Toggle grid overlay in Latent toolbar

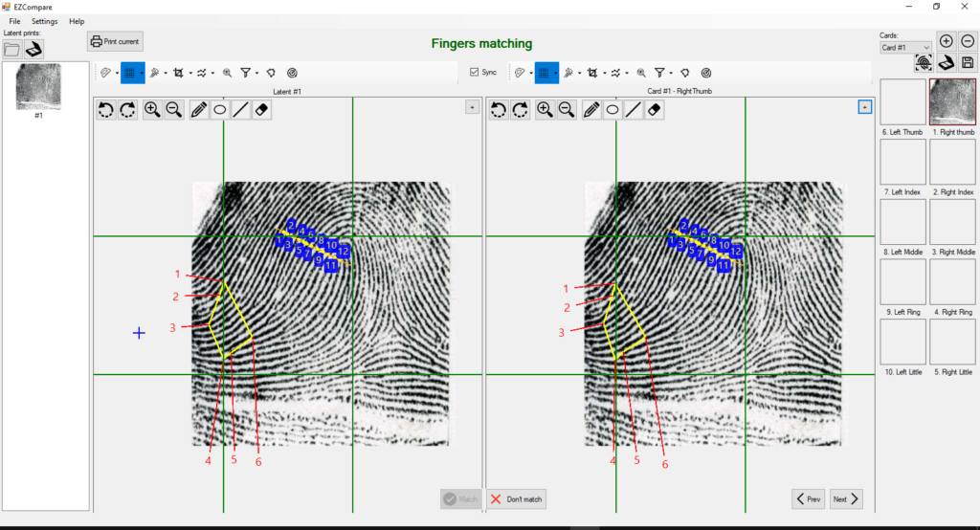tap(128, 72)
